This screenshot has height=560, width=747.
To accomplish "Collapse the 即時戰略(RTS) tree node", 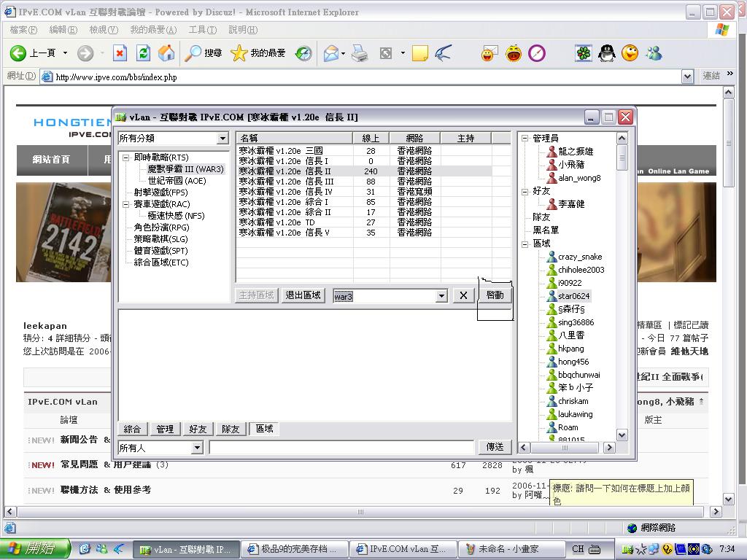I will (x=125, y=157).
